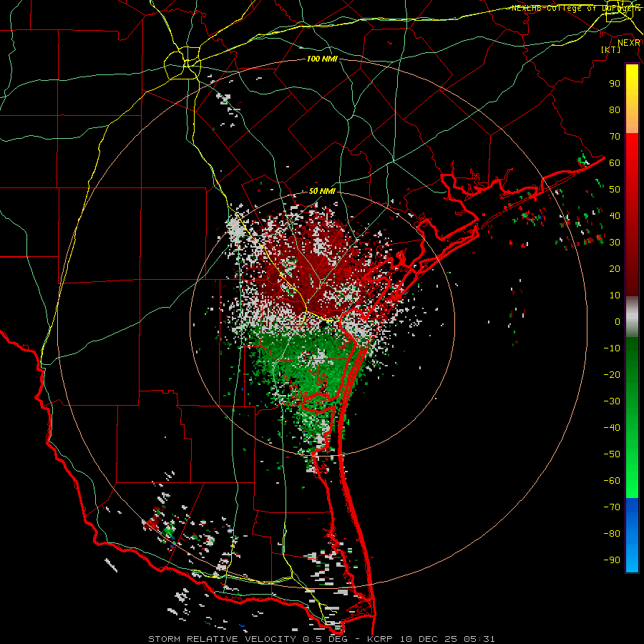Click the 70 value on the velocity scale

point(615,137)
